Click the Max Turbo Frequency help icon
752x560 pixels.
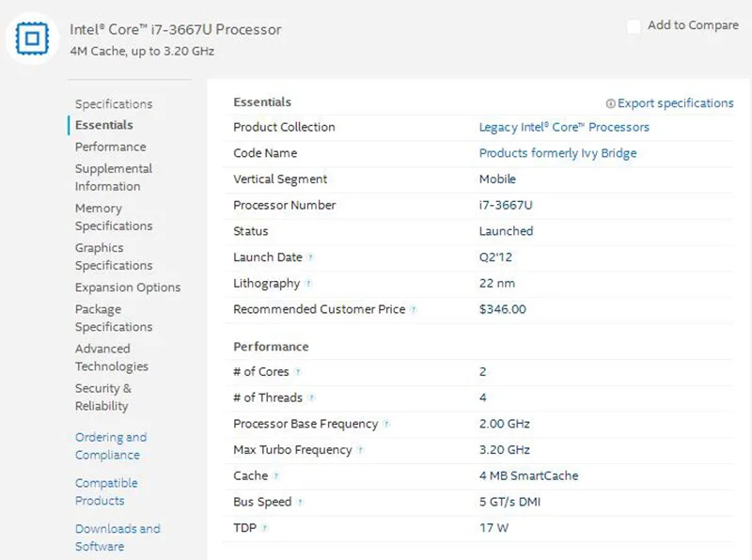pyautogui.click(x=360, y=451)
